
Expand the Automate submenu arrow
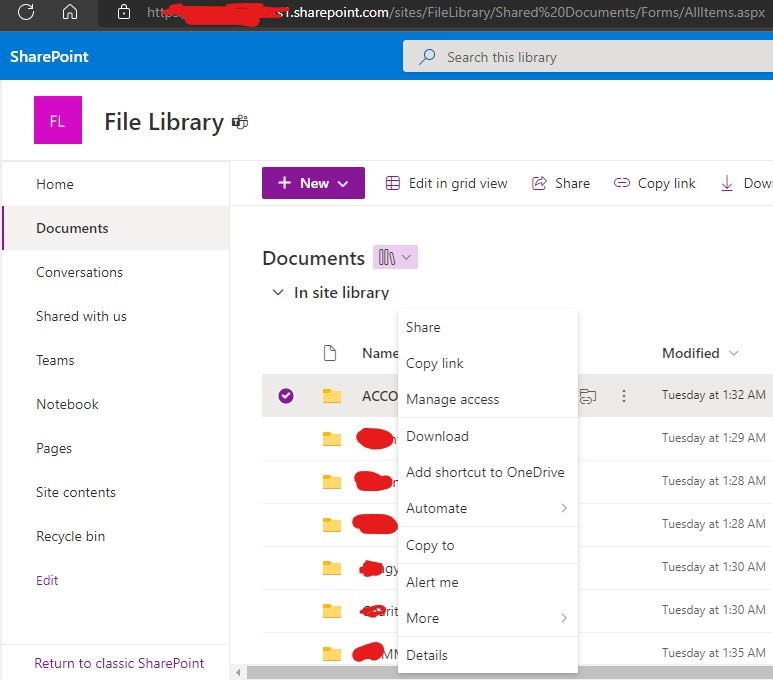point(564,508)
